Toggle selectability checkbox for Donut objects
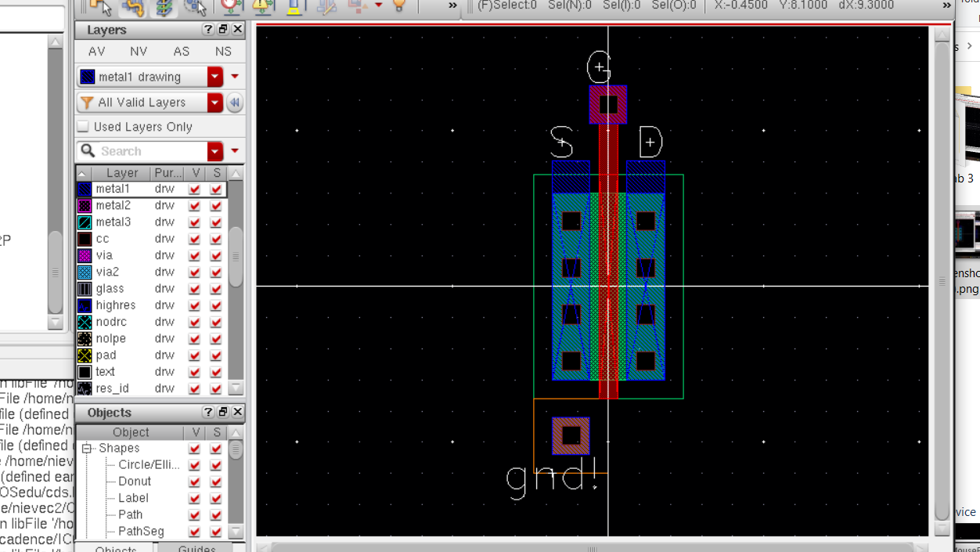This screenshot has width=980, height=552. pyautogui.click(x=216, y=482)
